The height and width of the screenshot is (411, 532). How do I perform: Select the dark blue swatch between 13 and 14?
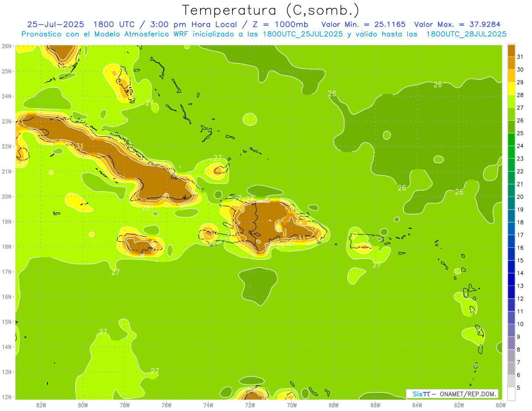(x=511, y=279)
